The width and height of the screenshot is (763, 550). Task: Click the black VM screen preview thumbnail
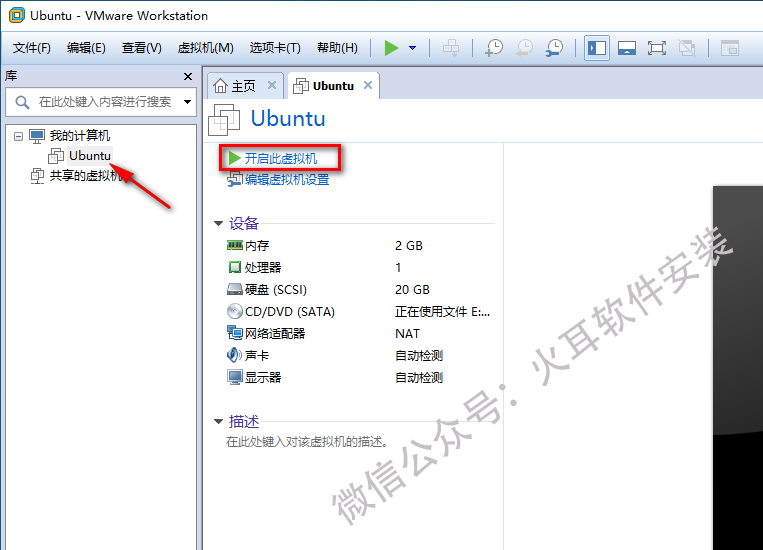coord(738,367)
